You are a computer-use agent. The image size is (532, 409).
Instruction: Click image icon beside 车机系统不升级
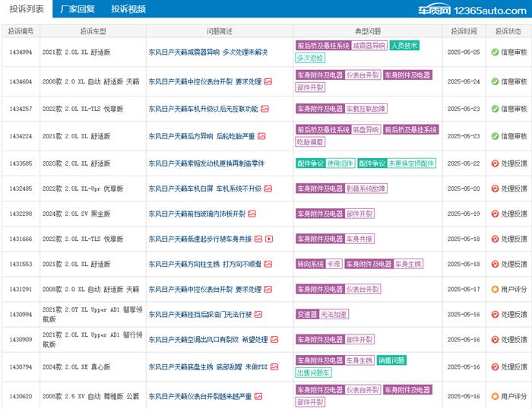tap(268, 189)
